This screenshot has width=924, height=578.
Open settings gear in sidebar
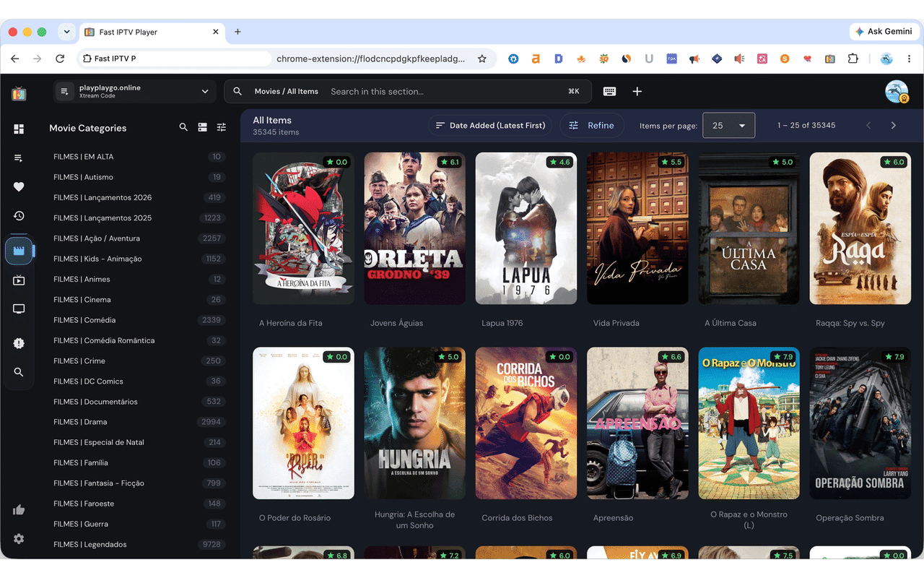coord(19,539)
